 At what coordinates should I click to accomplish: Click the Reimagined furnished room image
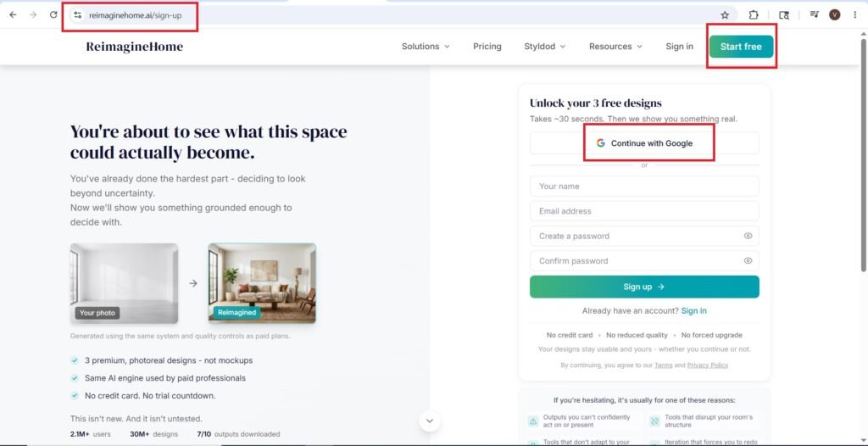pyautogui.click(x=262, y=284)
